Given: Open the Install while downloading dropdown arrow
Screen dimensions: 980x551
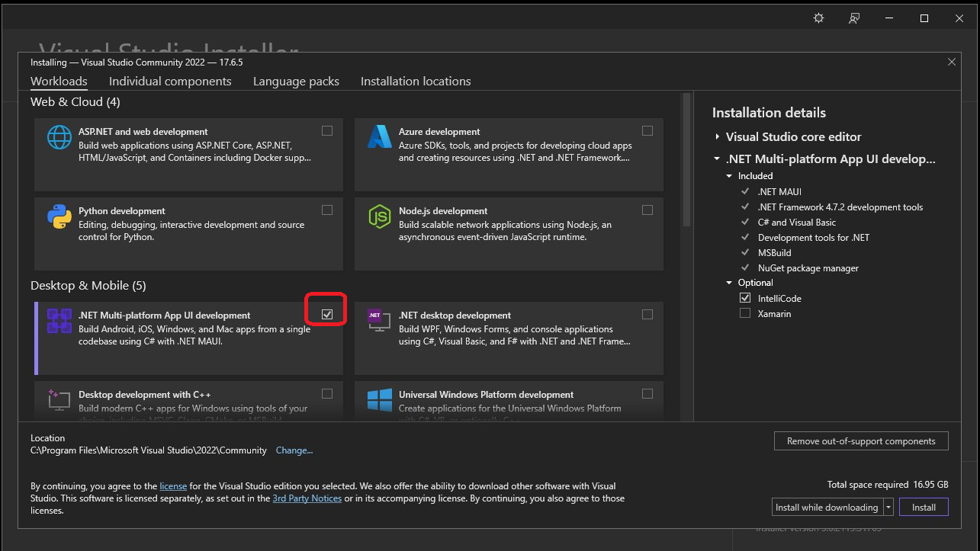Looking at the screenshot, I should 888,508.
